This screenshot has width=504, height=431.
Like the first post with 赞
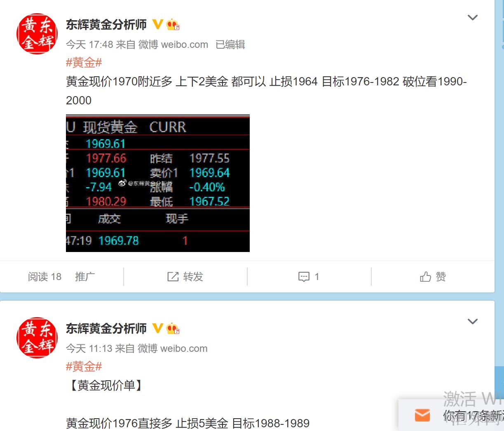[x=433, y=277]
